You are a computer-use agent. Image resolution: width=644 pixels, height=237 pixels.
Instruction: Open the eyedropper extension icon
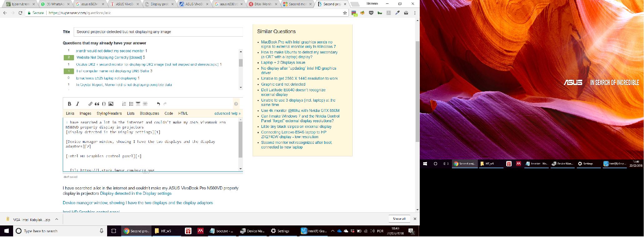[x=397, y=13]
